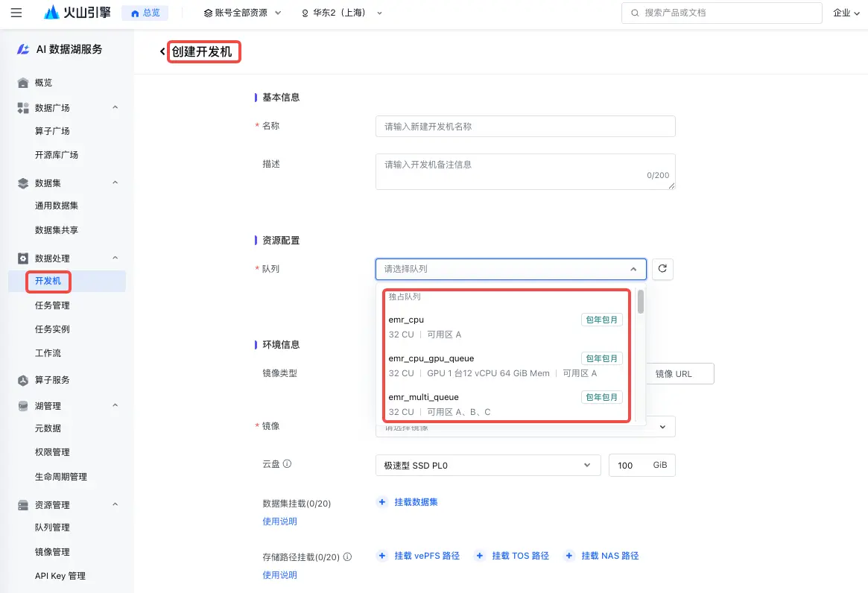Viewport: 868px width, 593px height.
Task: Collapse the 数据处理 section chevron
Action: [x=115, y=258]
